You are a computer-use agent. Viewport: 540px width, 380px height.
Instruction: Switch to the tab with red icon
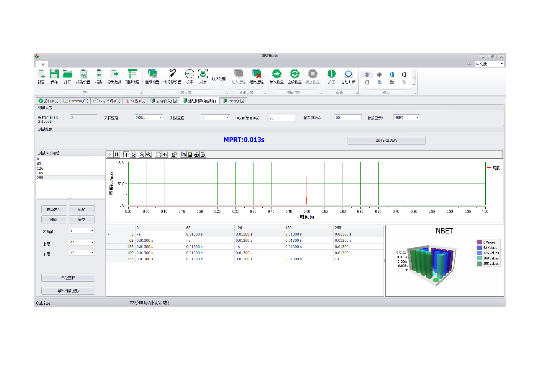point(136,101)
